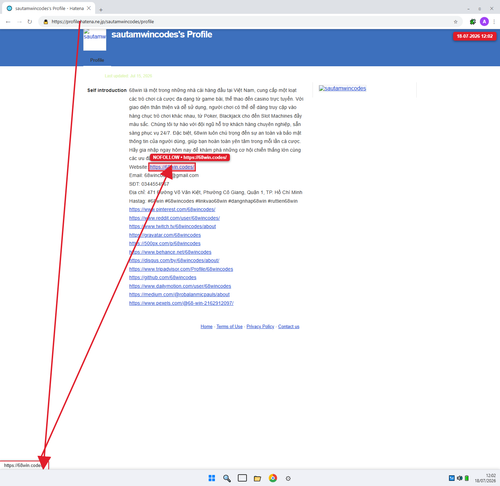
Task: Open the reddit.com/user/68wincodes link
Action: point(174,218)
